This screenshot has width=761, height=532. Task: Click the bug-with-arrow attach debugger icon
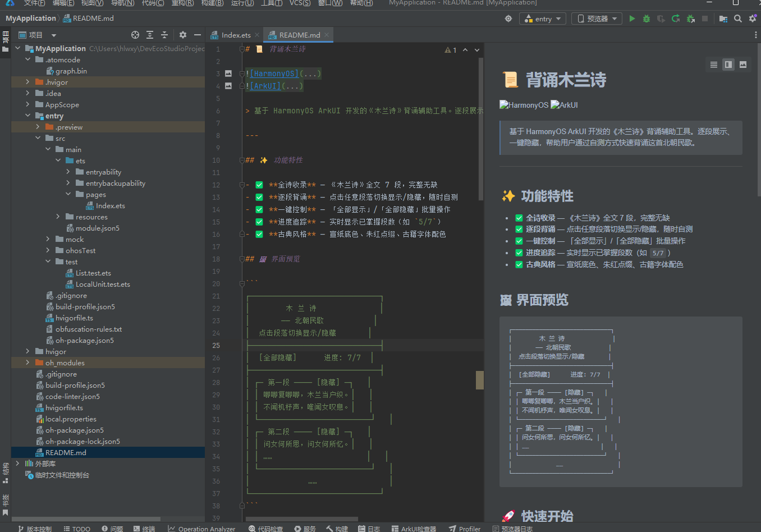tap(690, 19)
